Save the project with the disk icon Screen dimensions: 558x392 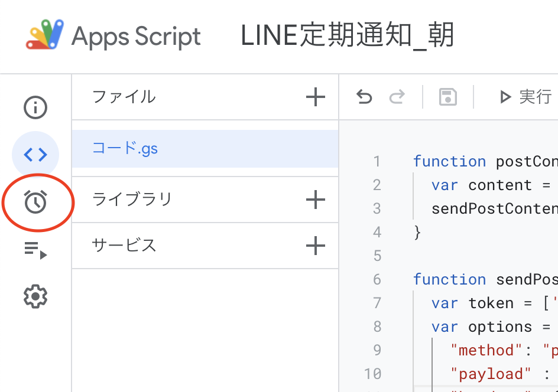coord(447,96)
